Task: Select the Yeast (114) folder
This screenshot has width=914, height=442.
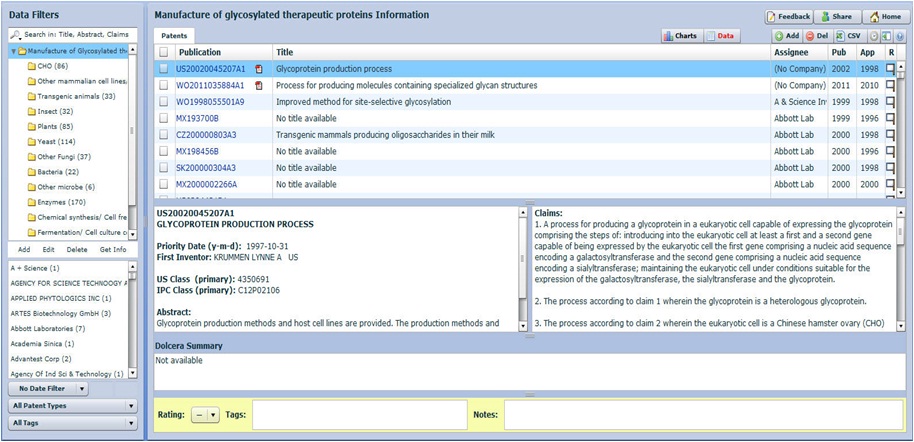Action: (x=56, y=142)
